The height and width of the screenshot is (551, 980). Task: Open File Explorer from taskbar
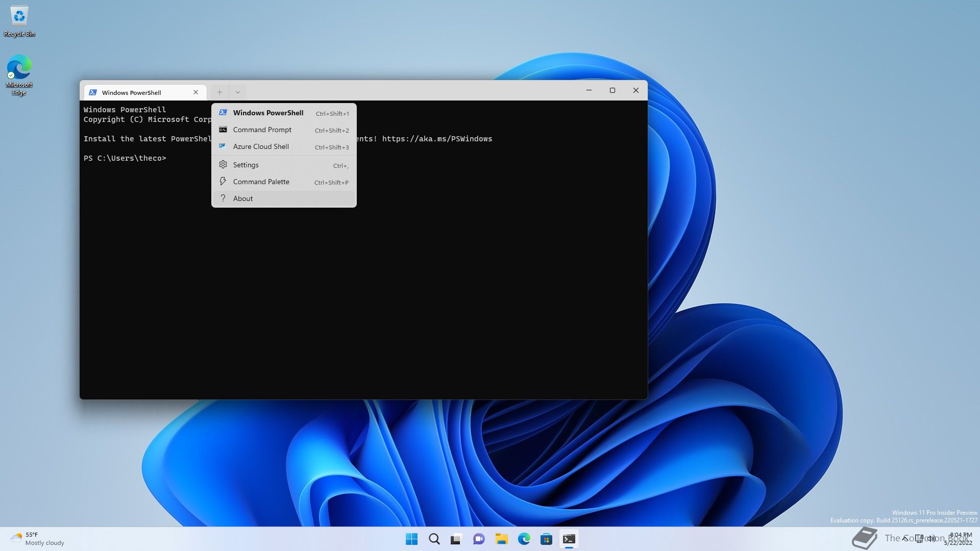pyautogui.click(x=501, y=539)
